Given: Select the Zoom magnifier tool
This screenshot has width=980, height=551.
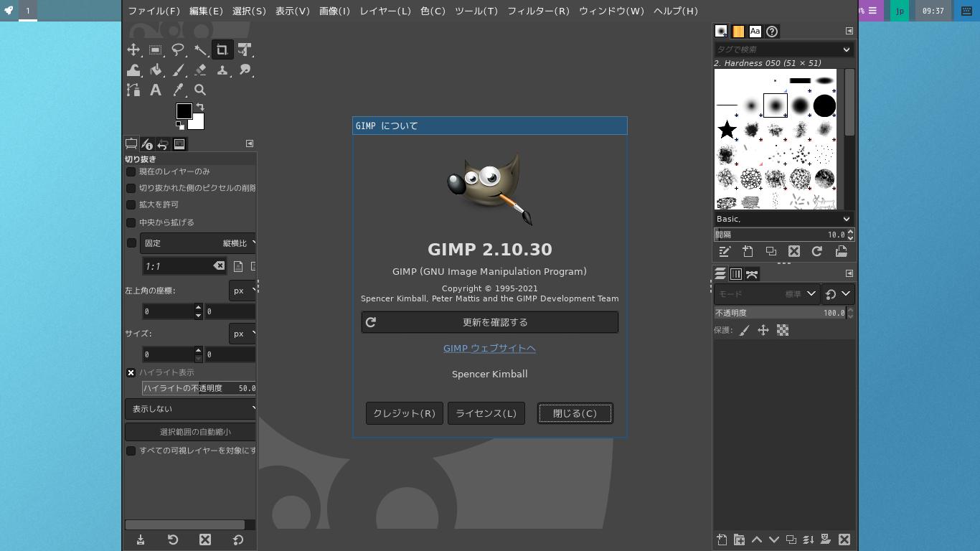Looking at the screenshot, I should point(200,90).
